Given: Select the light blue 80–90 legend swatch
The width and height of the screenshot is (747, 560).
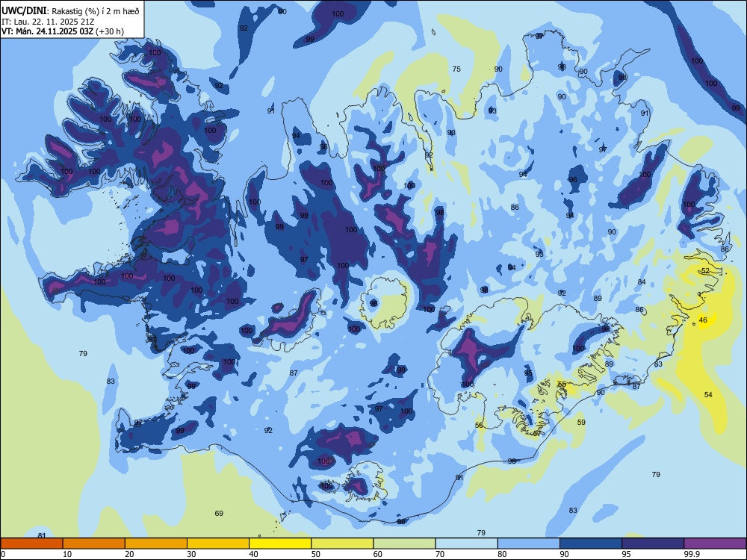Looking at the screenshot, I should click(x=529, y=544).
